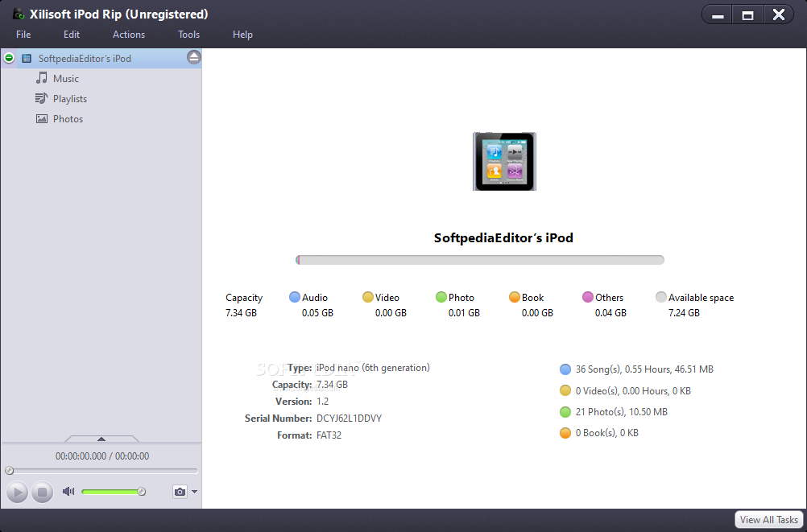Open the Tools menu
This screenshot has height=532, width=807.
(189, 35)
